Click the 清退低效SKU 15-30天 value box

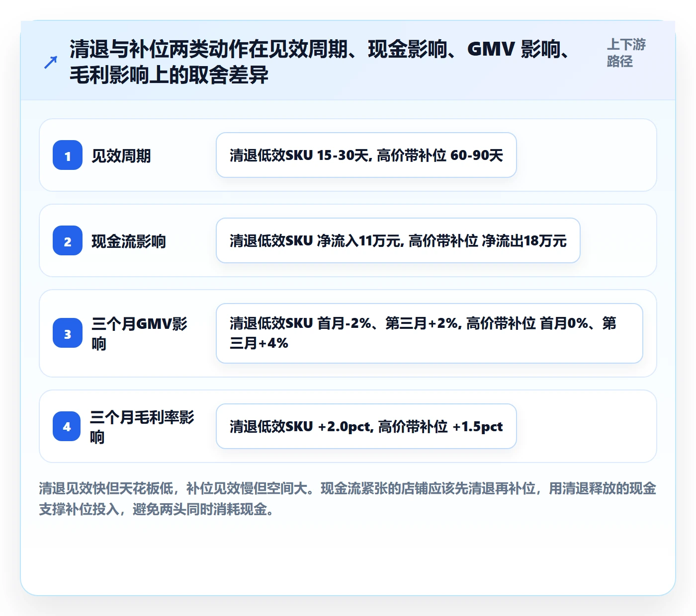(x=366, y=155)
